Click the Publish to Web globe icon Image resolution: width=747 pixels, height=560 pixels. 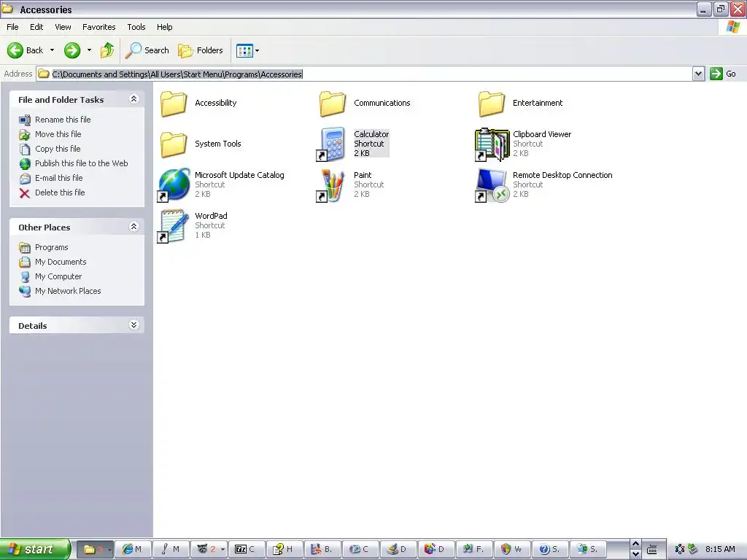point(25,164)
